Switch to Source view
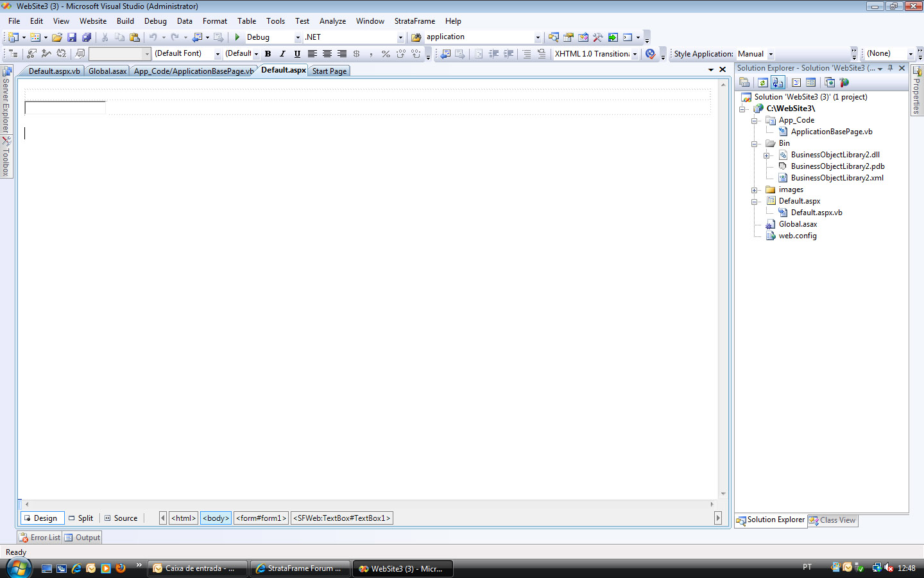Screen dimensions: 924x578 click(121, 518)
